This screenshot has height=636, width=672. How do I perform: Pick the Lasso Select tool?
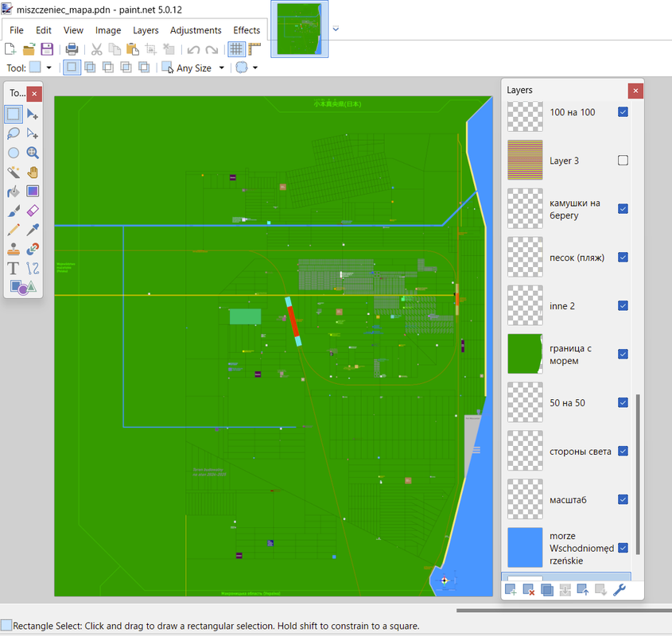tap(14, 134)
